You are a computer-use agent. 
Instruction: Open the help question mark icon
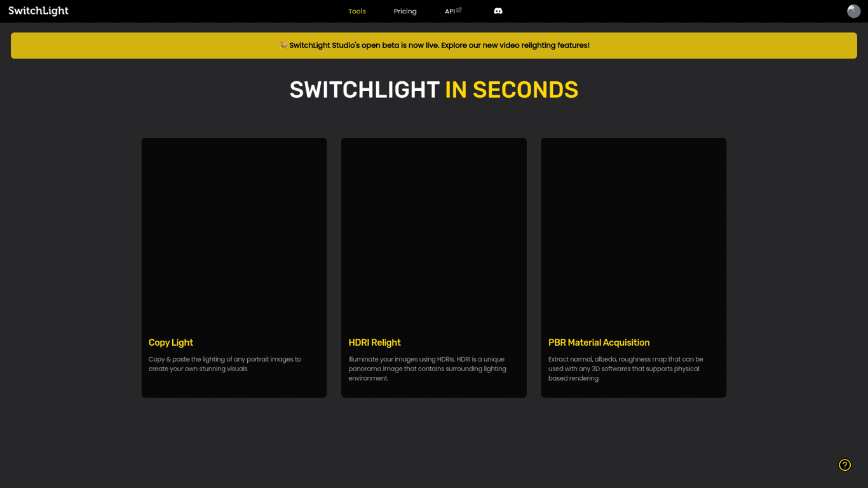[844, 464]
